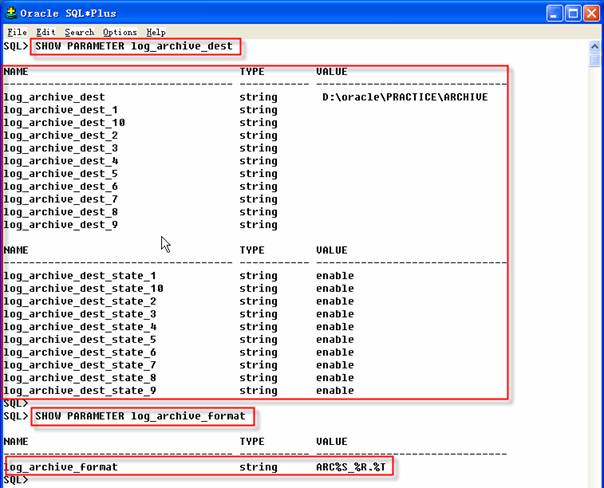604x488 pixels.
Task: Minimize the SQL*Plus window
Action: click(x=555, y=13)
